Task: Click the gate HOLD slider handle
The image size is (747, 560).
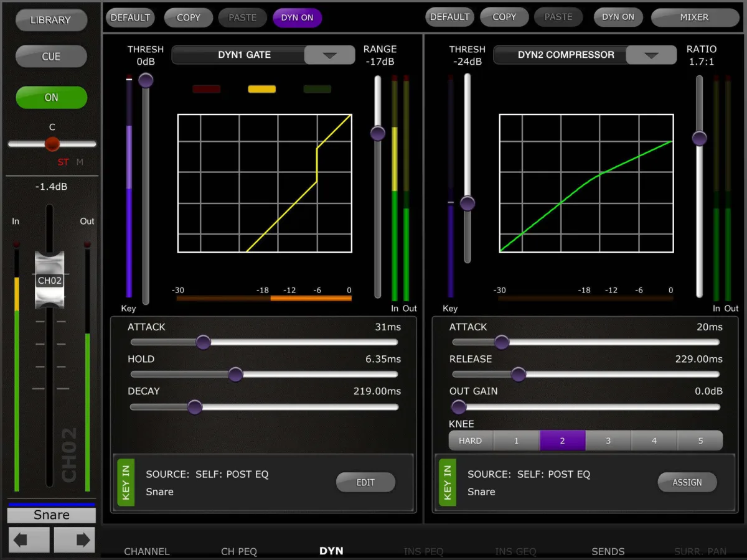Action: tap(235, 375)
